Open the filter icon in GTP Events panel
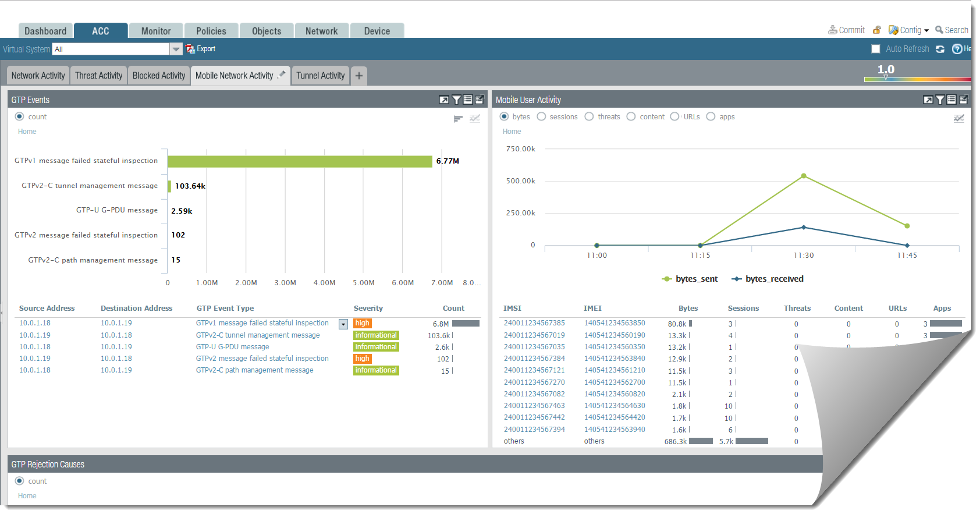This screenshot has width=980, height=514. point(456,100)
